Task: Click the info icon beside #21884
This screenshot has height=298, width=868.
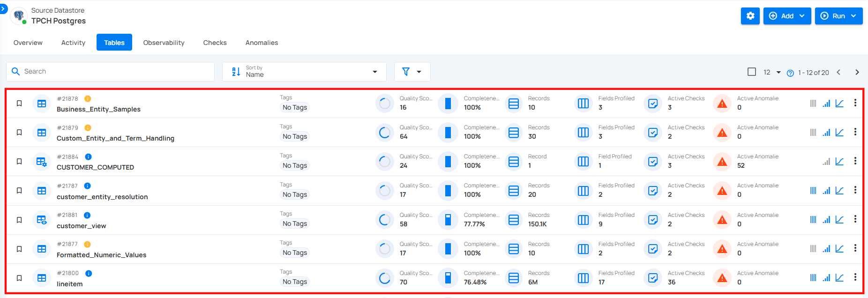Action: [x=88, y=157]
